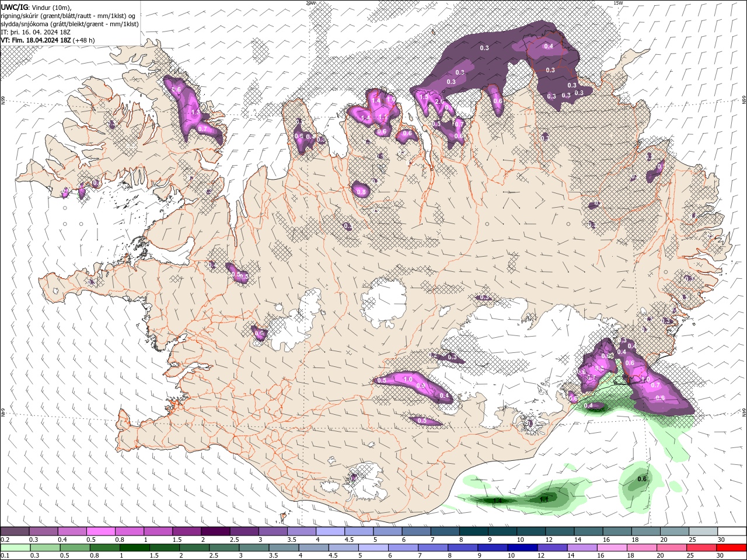
Task: Click the '0.8' value in the isolated northern snow cell
Action: [x=361, y=192]
